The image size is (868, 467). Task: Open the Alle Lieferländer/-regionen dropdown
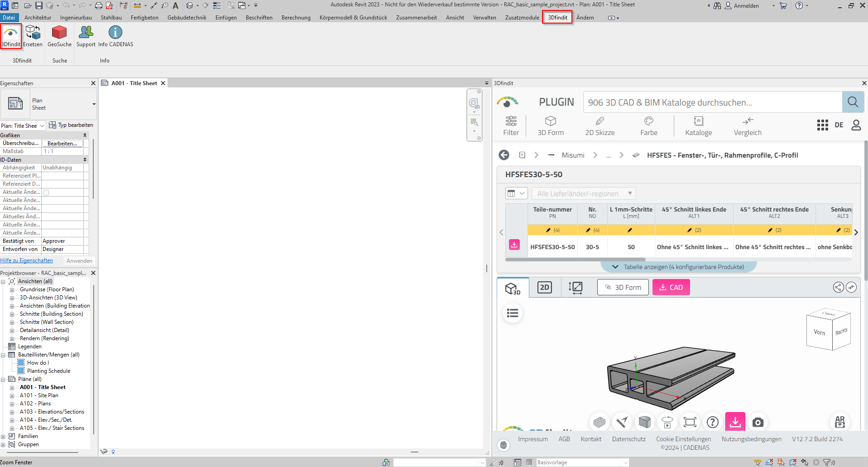584,193
